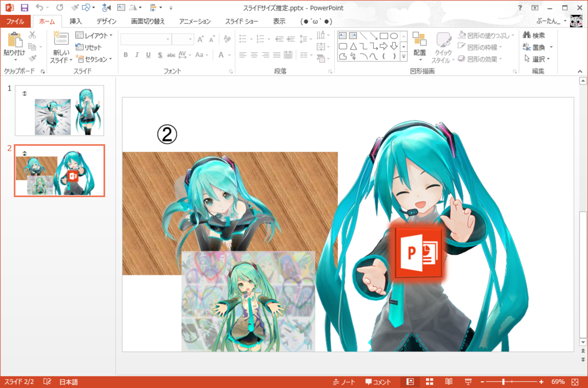Click the コメント comments button in status bar
Screen dimensions: 588x388
pyautogui.click(x=378, y=382)
